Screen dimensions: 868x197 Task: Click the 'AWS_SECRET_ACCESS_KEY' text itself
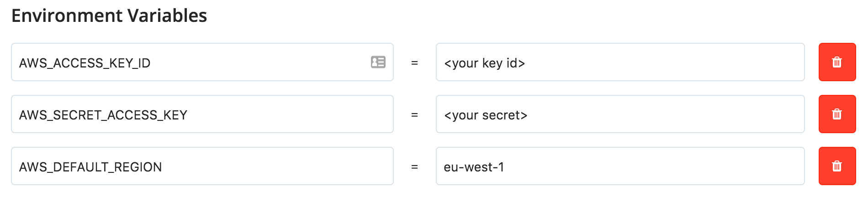tap(103, 115)
